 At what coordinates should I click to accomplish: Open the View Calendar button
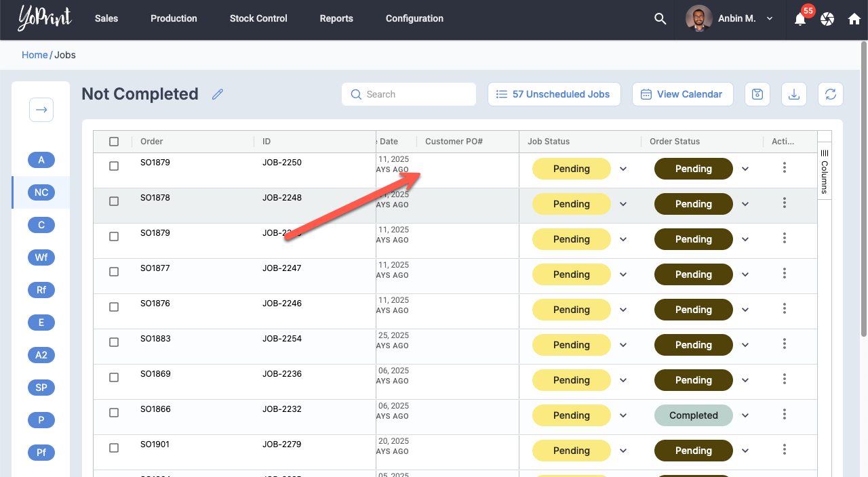[x=682, y=94]
